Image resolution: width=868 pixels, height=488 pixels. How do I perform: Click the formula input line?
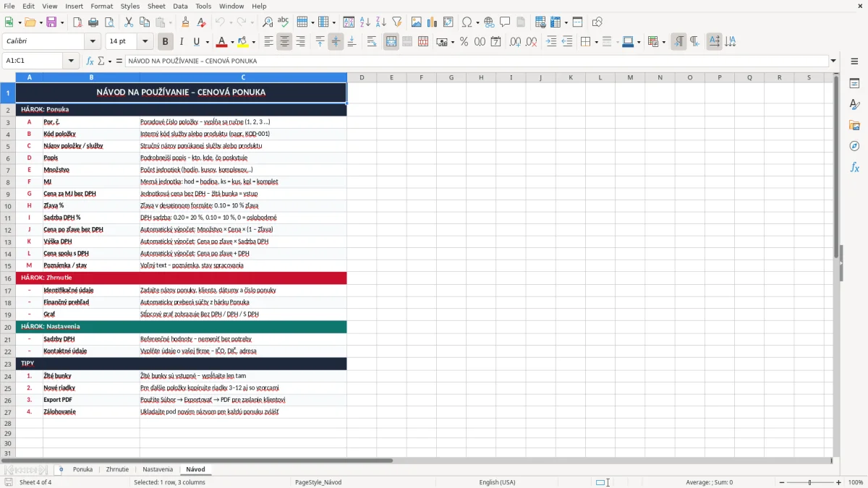pos(476,61)
